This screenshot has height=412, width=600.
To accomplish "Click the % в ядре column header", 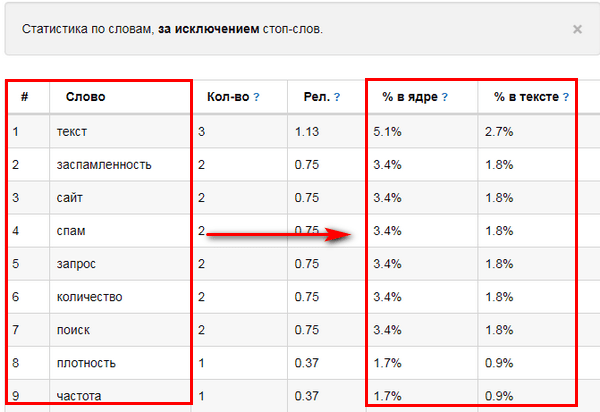I will point(410,97).
